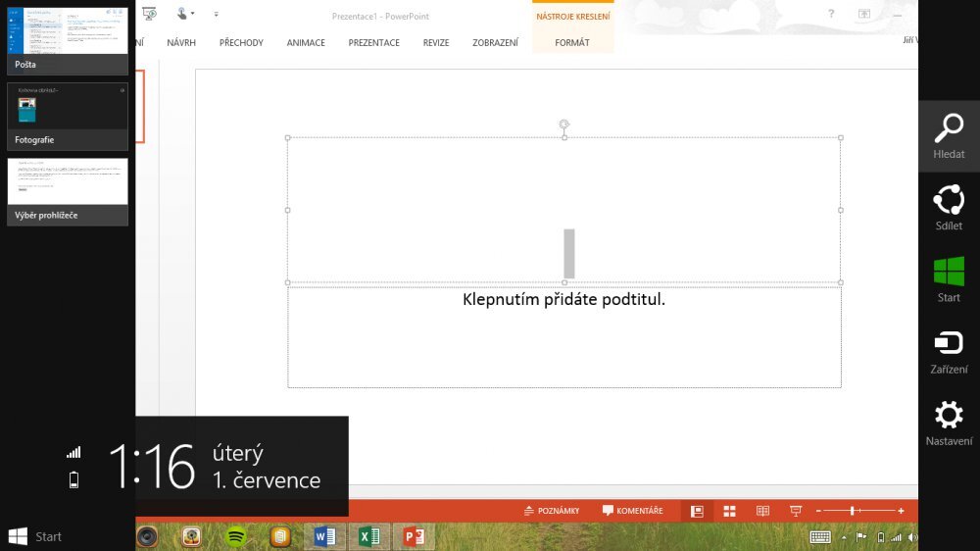This screenshot has width=980, height=551.
Task: Switch to reading view
Action: point(762,511)
